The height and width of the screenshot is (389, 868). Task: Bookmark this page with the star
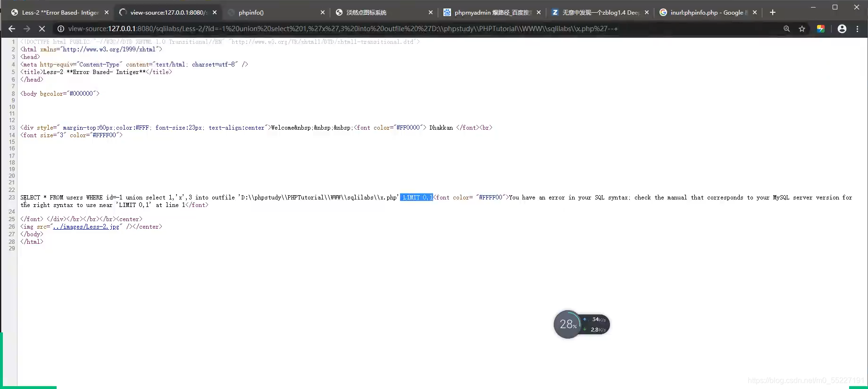click(802, 29)
